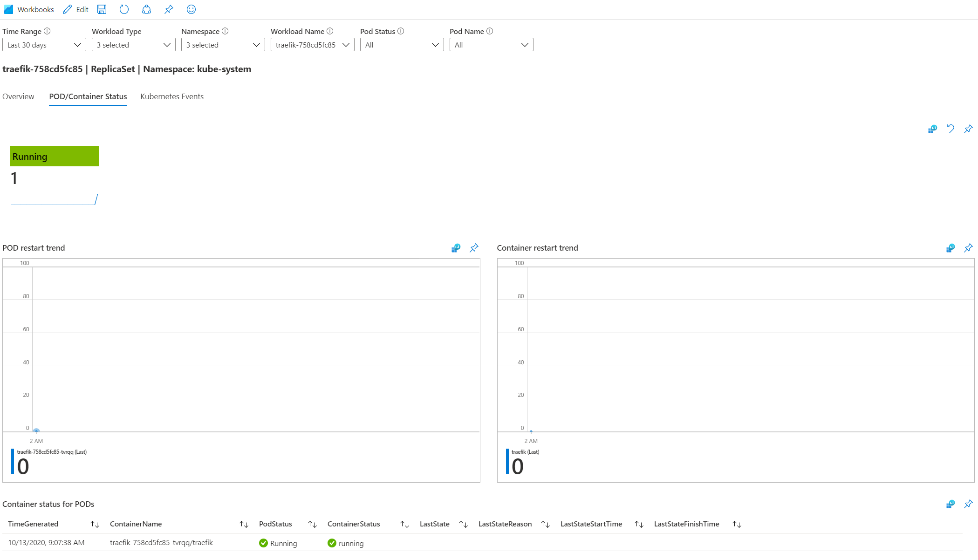This screenshot has width=978, height=560.
Task: Open the Pod Status dropdown
Action: point(402,45)
